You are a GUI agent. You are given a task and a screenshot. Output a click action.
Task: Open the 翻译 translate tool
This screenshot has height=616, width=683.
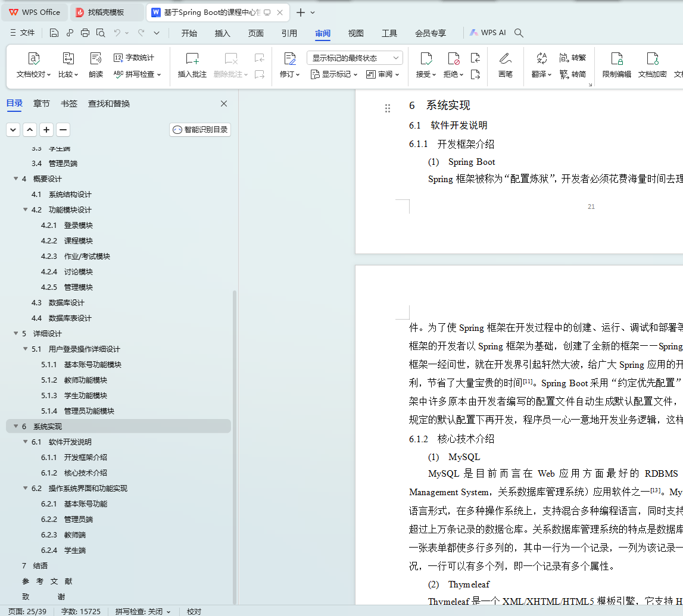point(541,65)
